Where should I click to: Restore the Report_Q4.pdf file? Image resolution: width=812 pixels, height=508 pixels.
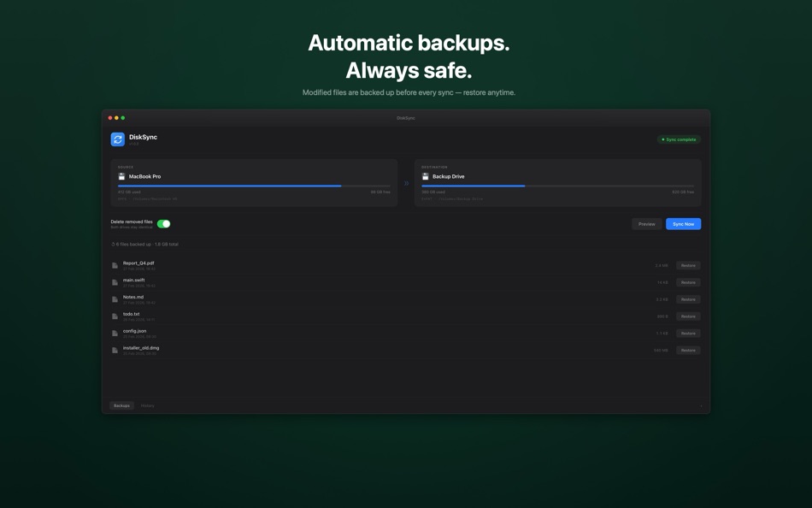click(688, 265)
